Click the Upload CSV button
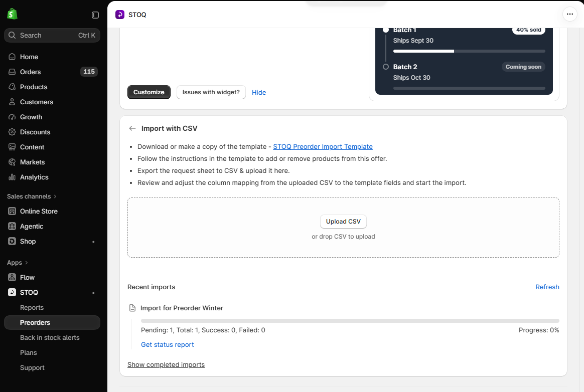This screenshot has width=584, height=392. click(343, 222)
